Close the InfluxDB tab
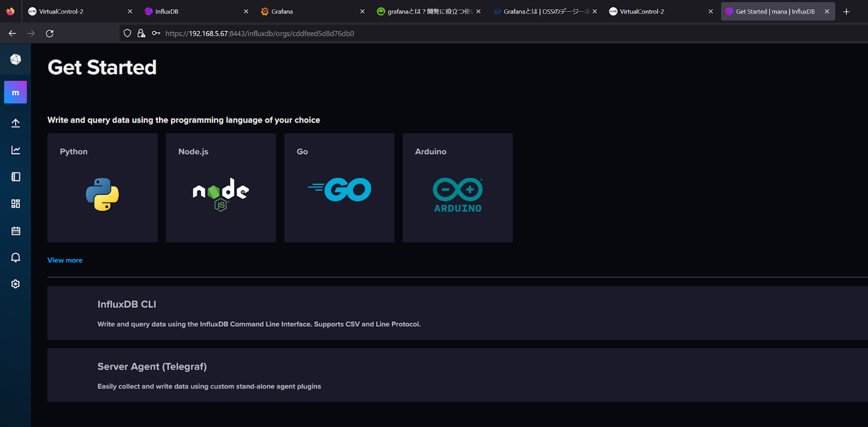This screenshot has height=427, width=868. click(246, 11)
